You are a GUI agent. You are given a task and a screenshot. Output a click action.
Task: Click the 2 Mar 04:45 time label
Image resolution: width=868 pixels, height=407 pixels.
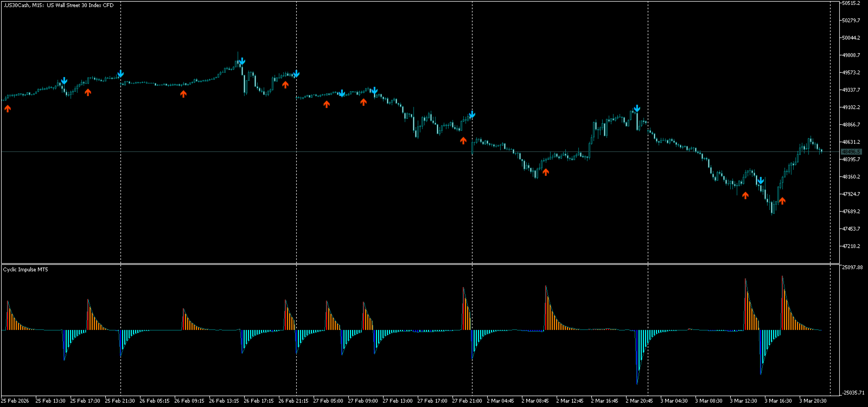[500, 401]
